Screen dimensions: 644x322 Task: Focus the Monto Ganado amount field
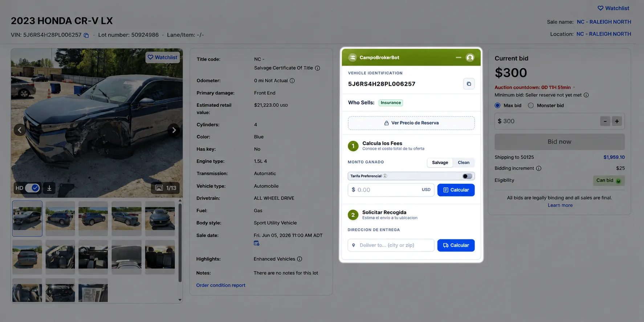[391, 190]
